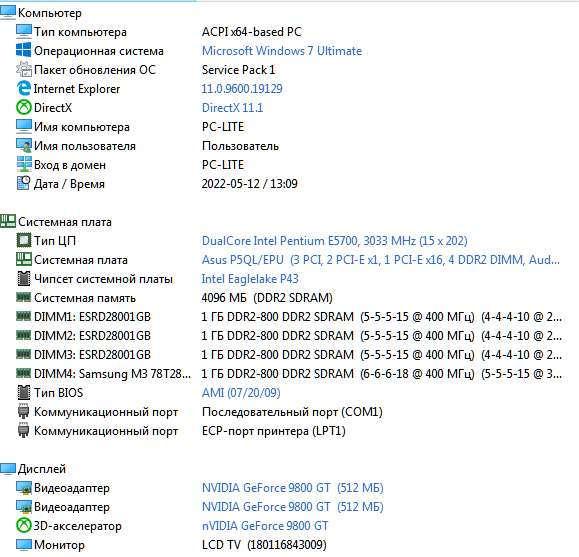Click the port icon on the LPT1 row
The width and height of the screenshot is (579, 557).
24,430
